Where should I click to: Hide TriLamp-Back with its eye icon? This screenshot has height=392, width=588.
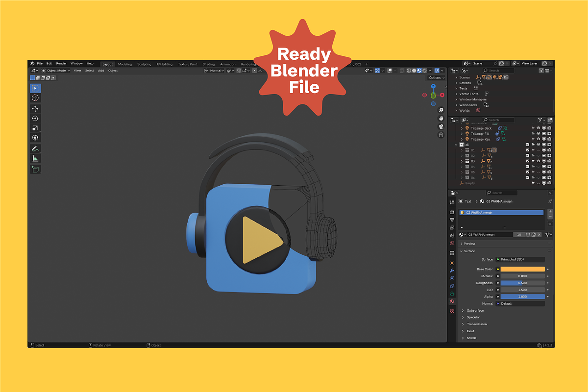click(539, 128)
